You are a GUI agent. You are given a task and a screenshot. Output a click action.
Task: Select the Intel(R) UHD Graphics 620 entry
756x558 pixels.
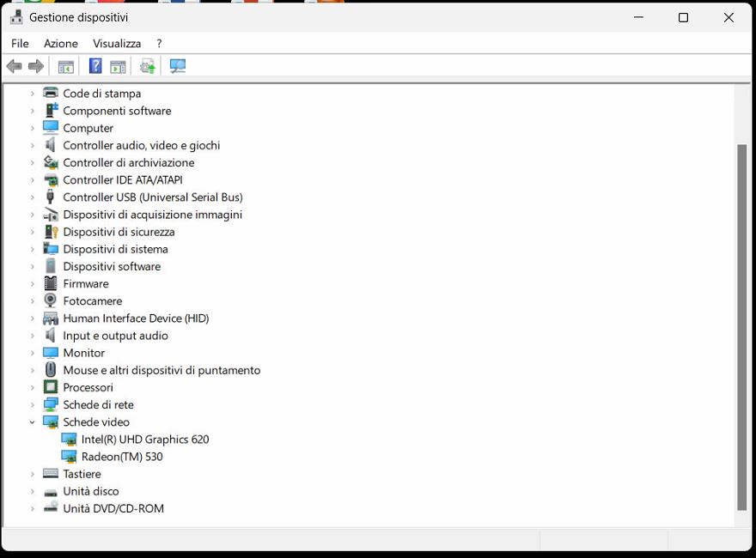[145, 440]
